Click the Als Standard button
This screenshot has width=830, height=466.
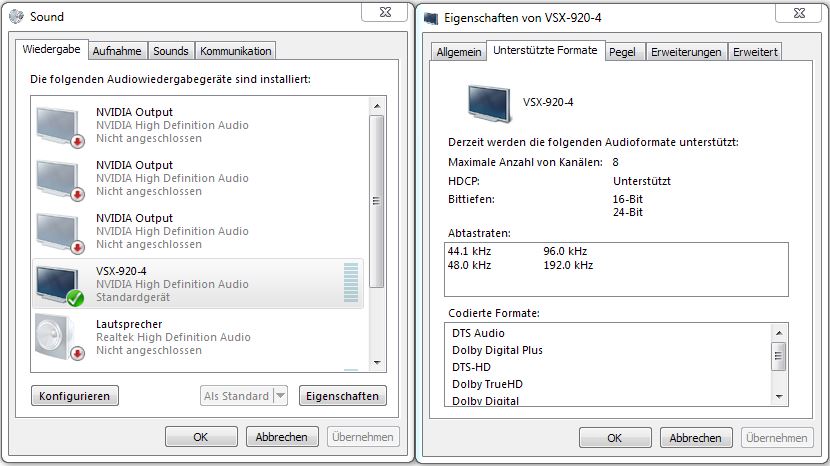click(237, 396)
